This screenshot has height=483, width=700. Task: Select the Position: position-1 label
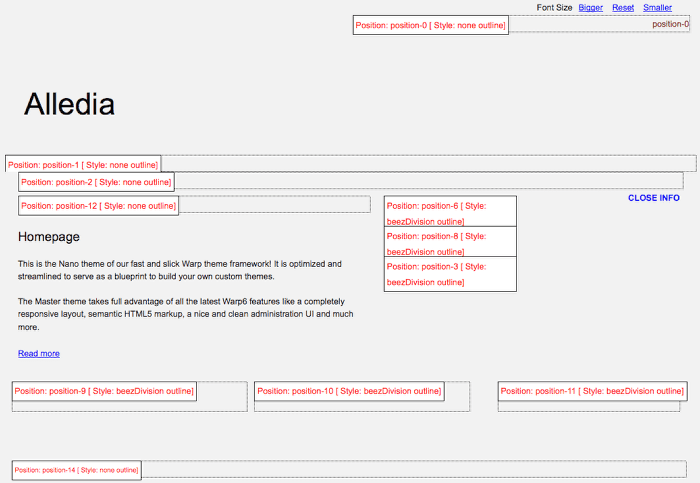click(x=83, y=165)
